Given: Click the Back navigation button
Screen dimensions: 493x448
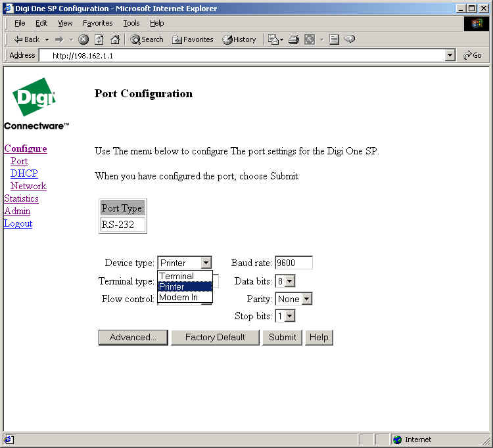Looking at the screenshot, I should point(27,39).
